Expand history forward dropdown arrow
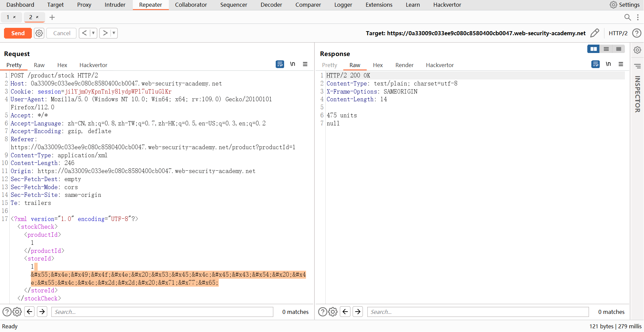Screen dimensions: 644x332 (x=114, y=33)
